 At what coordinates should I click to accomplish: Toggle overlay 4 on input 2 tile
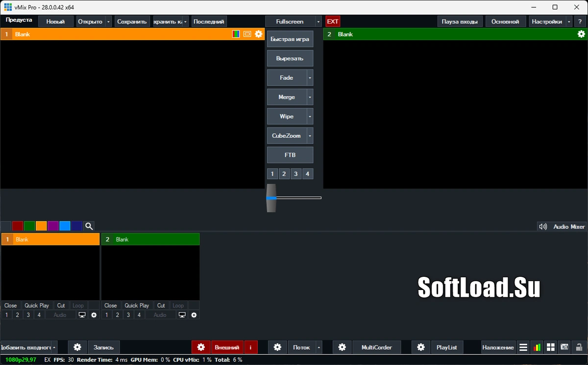pyautogui.click(x=139, y=315)
